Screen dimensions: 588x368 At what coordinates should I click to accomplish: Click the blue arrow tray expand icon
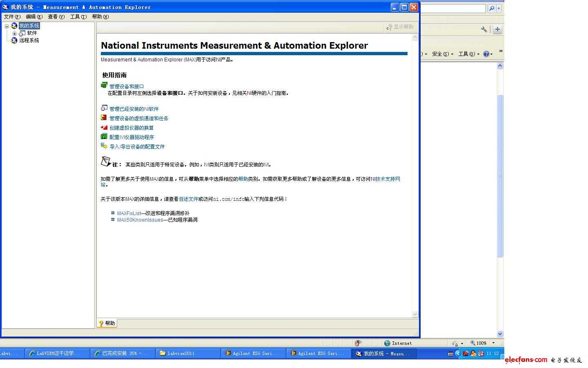point(458,353)
